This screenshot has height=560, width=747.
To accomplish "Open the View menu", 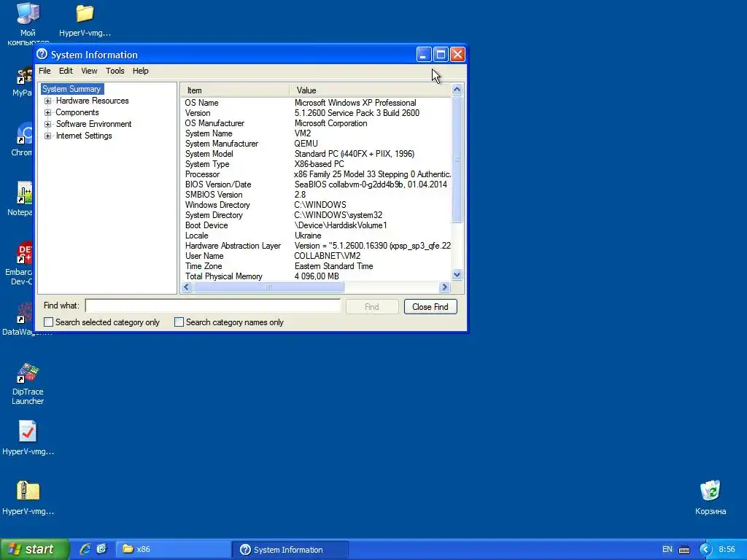I will [89, 71].
